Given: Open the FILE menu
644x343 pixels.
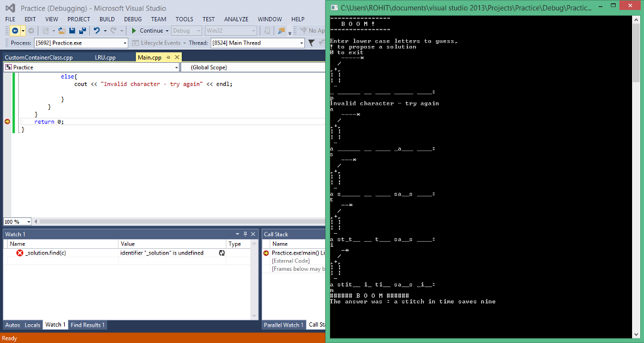Looking at the screenshot, I should tap(10, 19).
